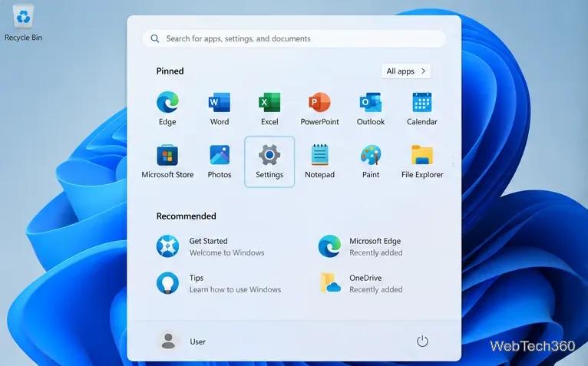
Task: Open the Tips recommended item
Action: tap(218, 283)
